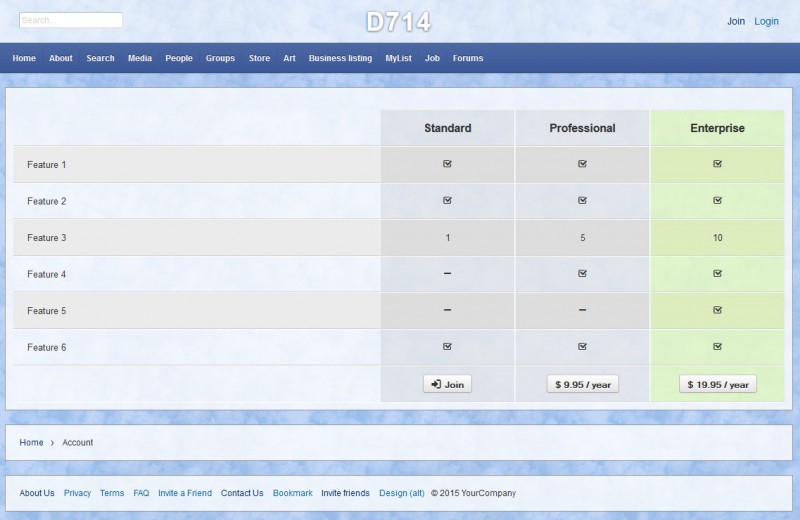Focus the Search input field
800x520 pixels.
click(71, 20)
